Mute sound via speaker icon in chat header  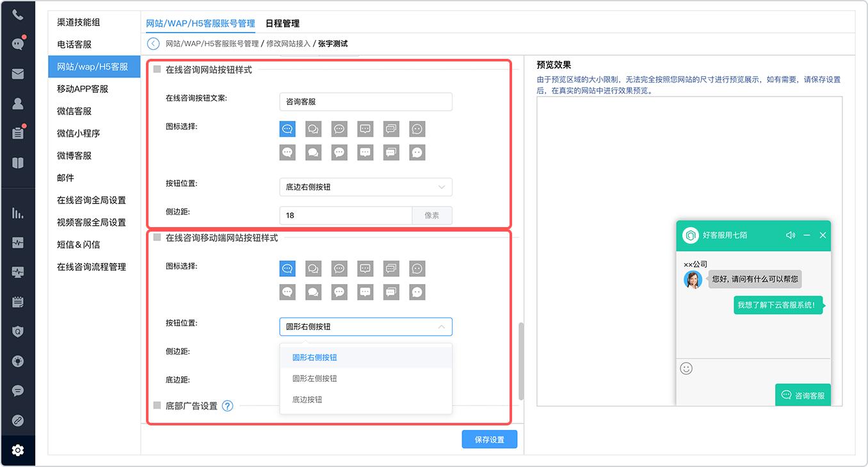pyautogui.click(x=791, y=235)
